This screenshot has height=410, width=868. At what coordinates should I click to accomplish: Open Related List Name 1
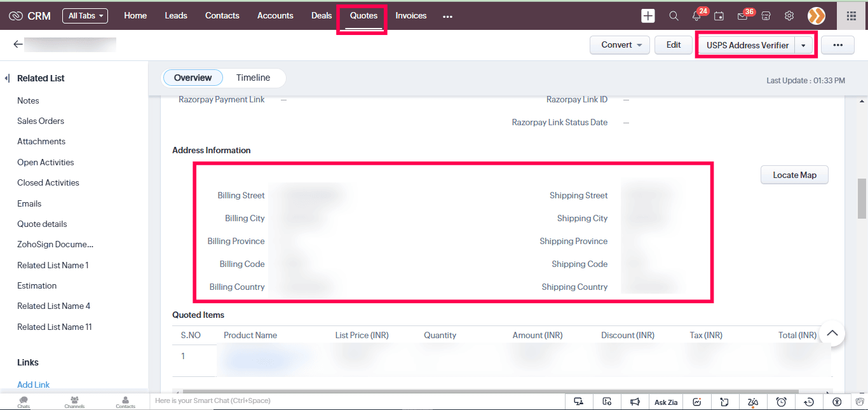tap(53, 265)
